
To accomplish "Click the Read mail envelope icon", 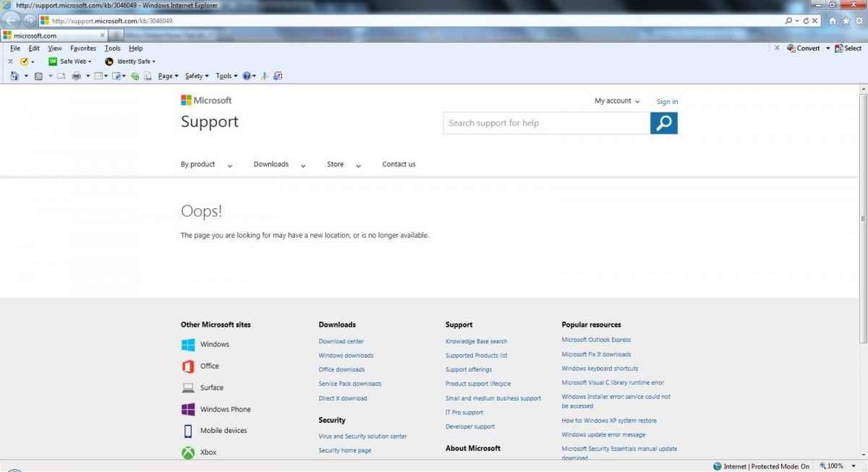I will 61,75.
